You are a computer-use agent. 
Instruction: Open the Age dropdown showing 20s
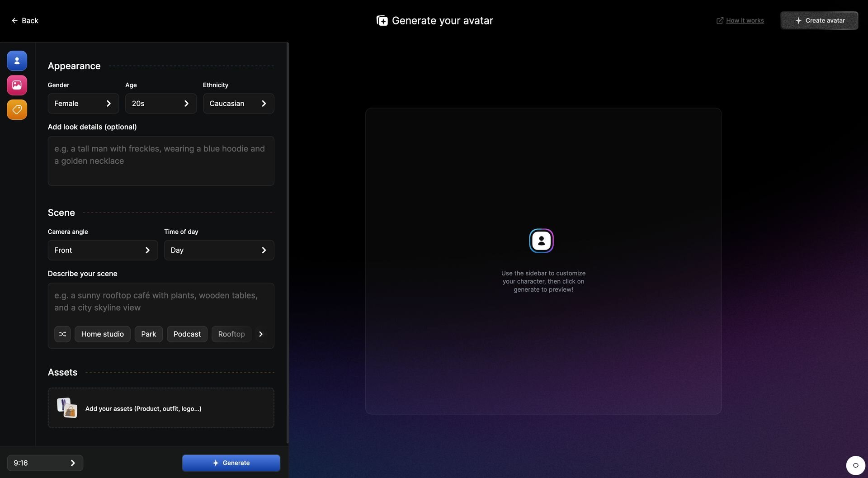coord(160,104)
